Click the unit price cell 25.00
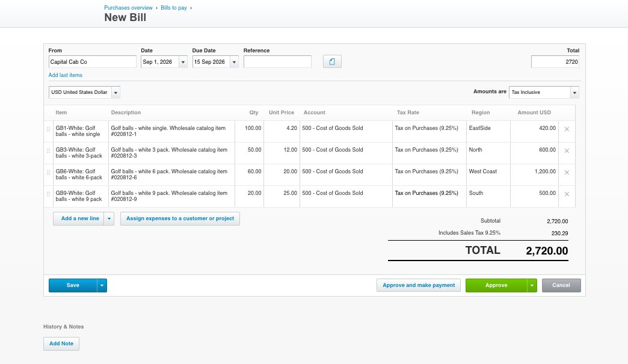 (282, 196)
